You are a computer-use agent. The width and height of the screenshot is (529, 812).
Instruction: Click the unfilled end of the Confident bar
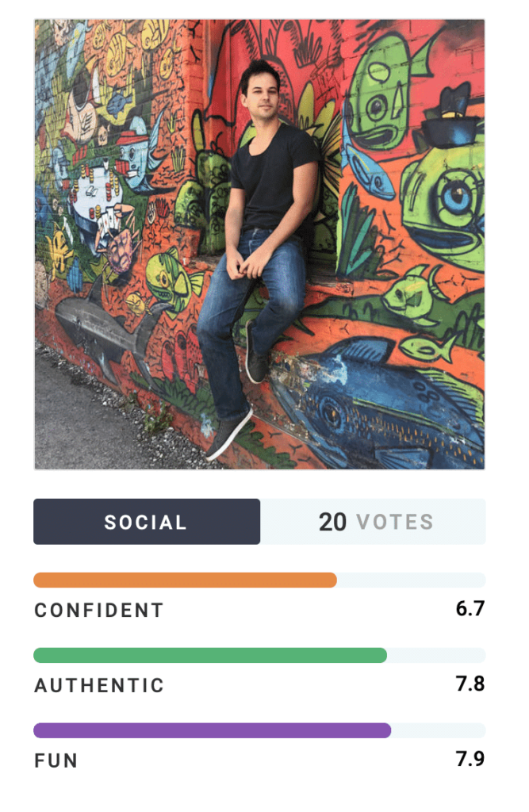[411, 580]
